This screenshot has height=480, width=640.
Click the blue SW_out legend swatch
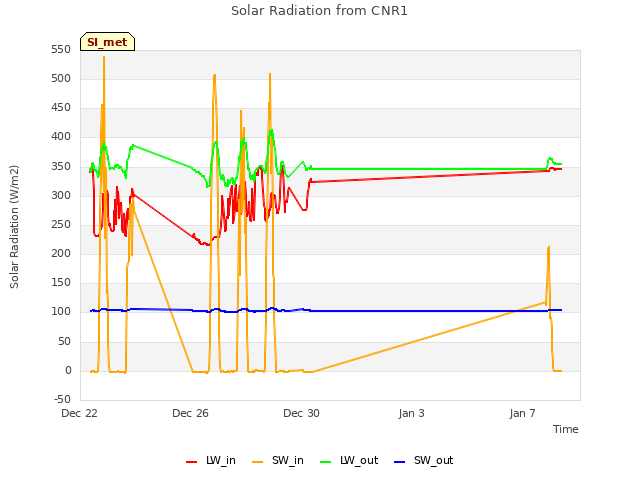(399, 462)
